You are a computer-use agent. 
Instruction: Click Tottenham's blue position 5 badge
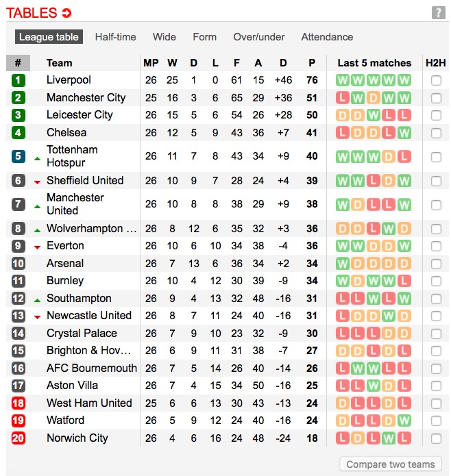[x=19, y=156]
